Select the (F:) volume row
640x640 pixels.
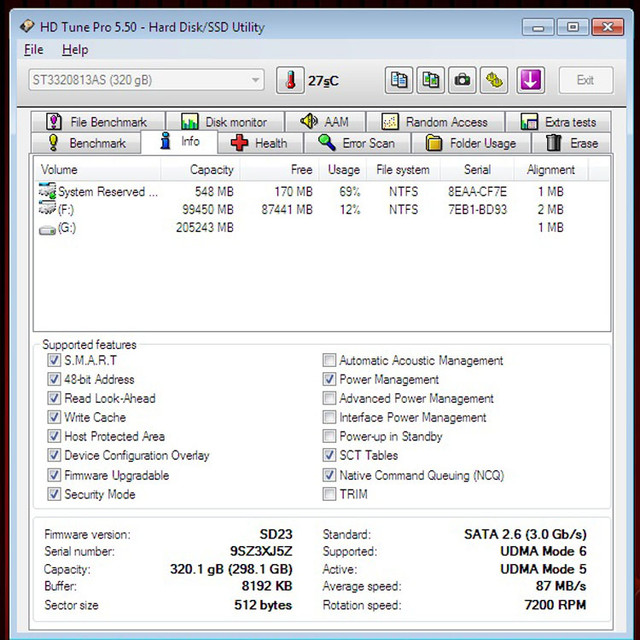pyautogui.click(x=322, y=209)
